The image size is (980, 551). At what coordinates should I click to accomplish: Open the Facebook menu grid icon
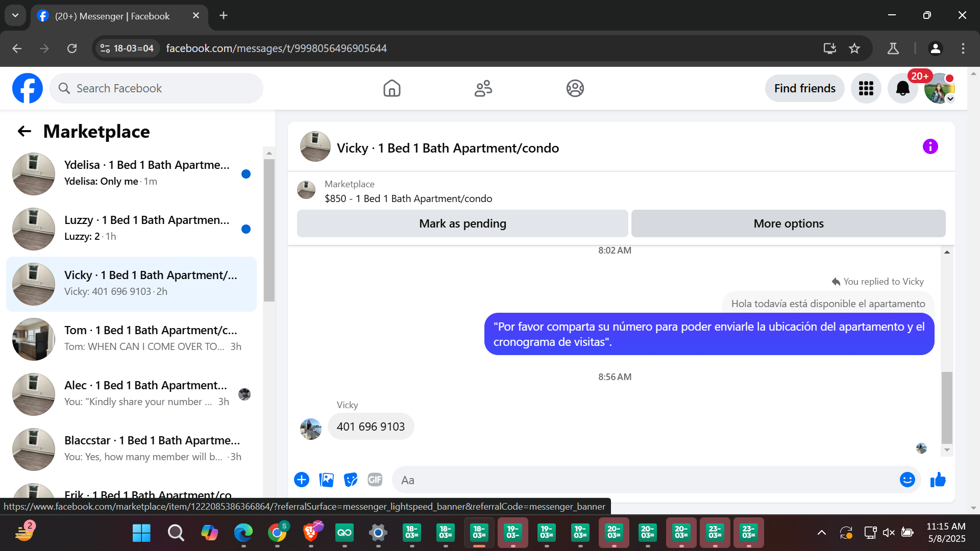click(x=866, y=88)
